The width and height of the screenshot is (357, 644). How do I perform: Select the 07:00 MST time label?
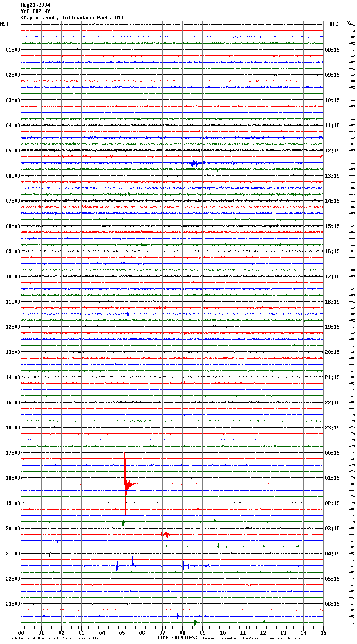[x=13, y=201]
